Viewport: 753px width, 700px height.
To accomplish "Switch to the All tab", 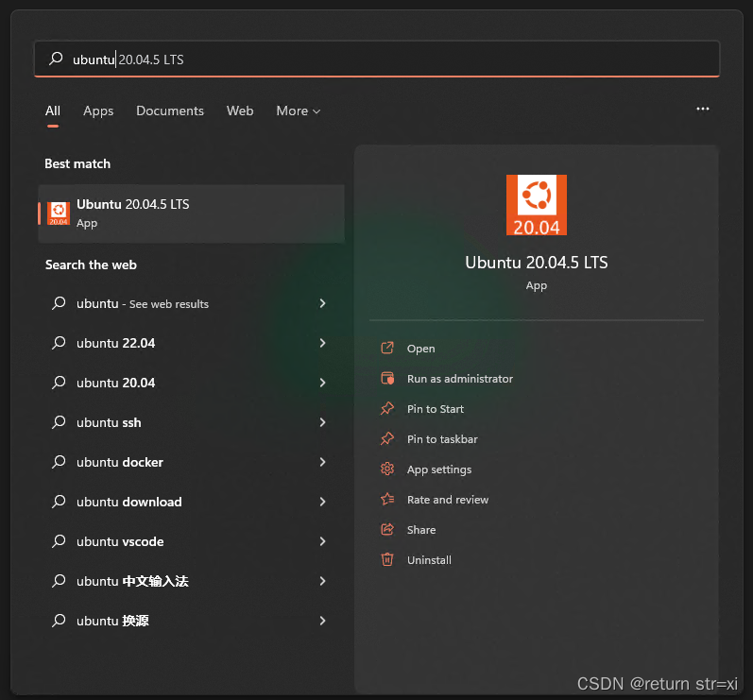I will point(53,111).
